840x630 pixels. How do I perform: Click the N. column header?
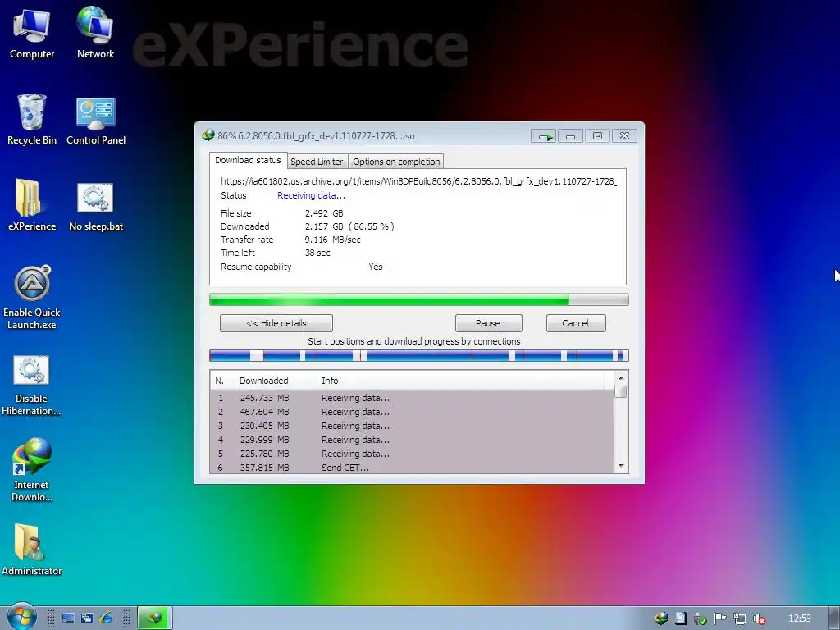click(222, 381)
